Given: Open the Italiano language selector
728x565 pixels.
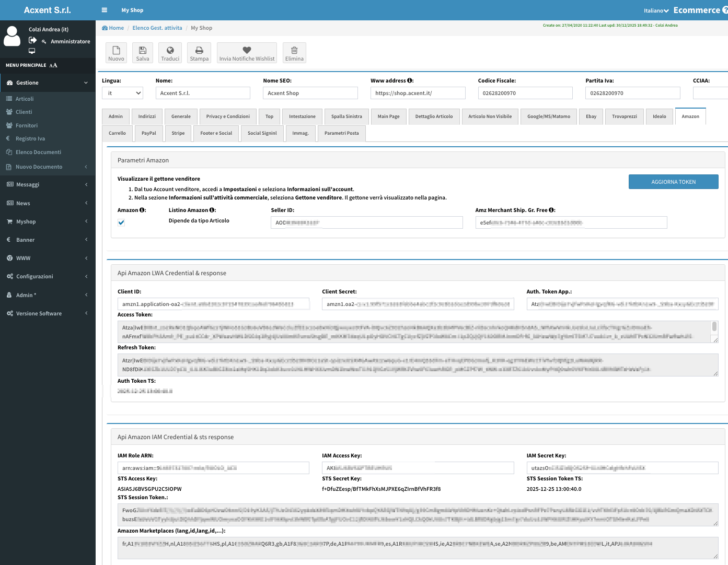Looking at the screenshot, I should 656,10.
